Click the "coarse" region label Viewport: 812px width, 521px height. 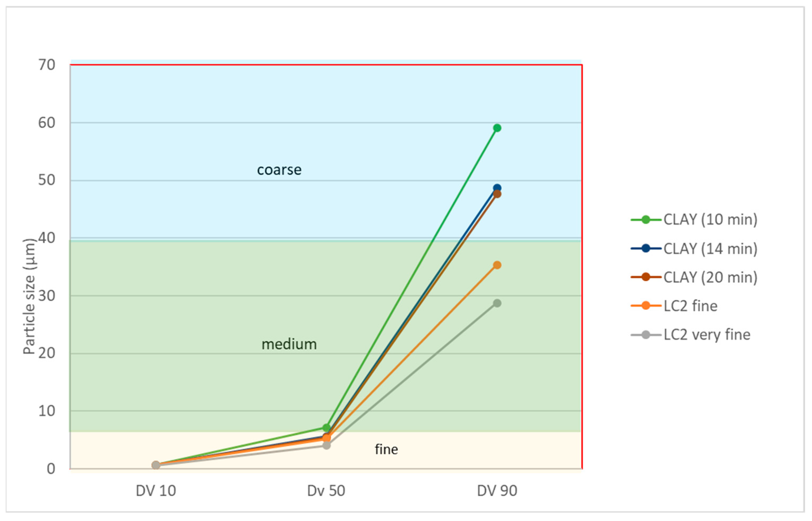tap(279, 170)
